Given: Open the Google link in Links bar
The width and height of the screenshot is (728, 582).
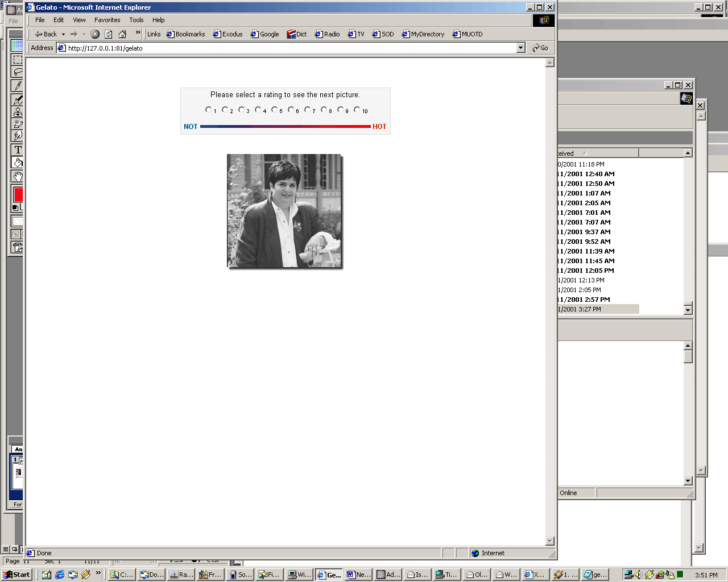Looking at the screenshot, I should (265, 34).
